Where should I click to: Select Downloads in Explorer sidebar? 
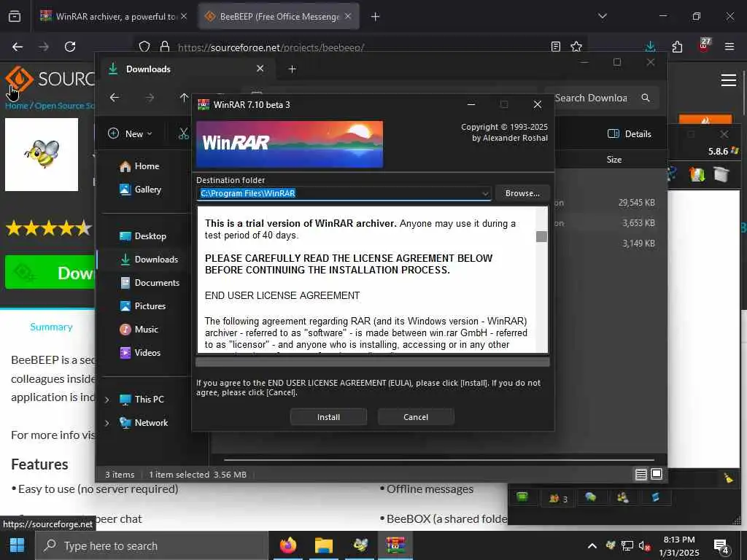tap(149, 260)
